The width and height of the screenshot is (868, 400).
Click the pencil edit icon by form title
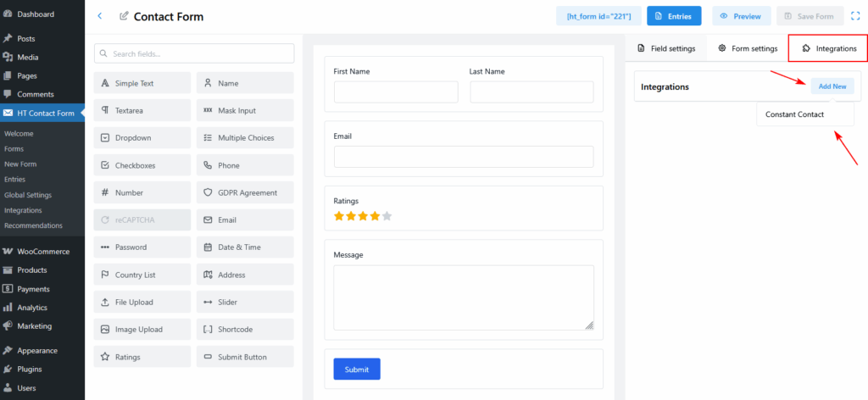click(x=125, y=16)
